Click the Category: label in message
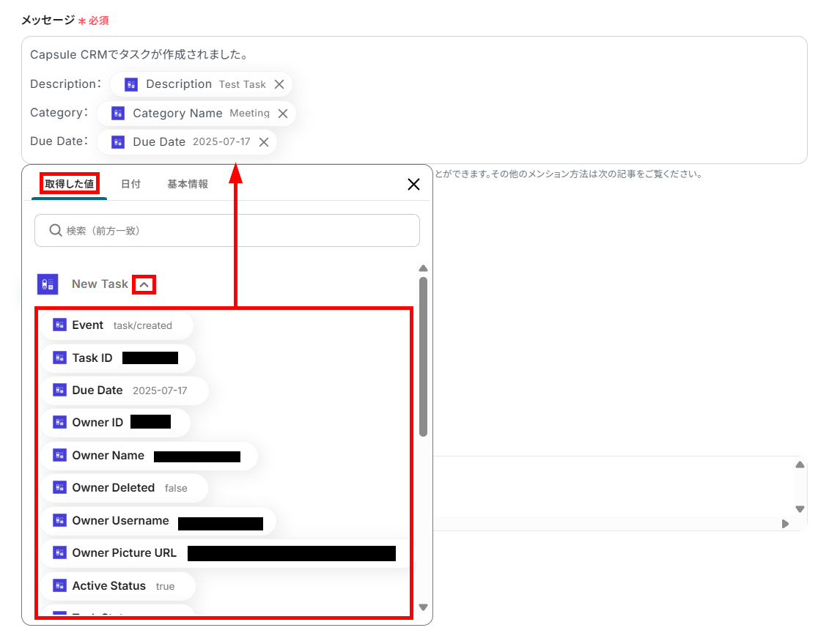 tap(59, 113)
